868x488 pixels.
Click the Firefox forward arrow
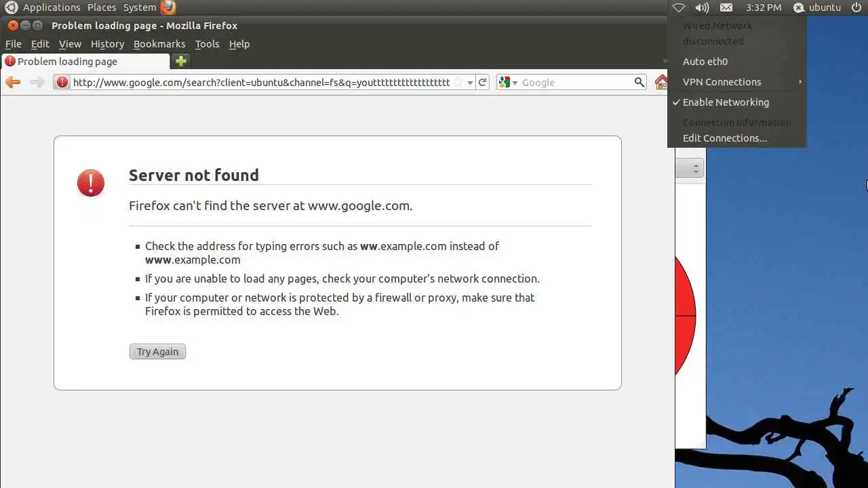click(x=37, y=82)
